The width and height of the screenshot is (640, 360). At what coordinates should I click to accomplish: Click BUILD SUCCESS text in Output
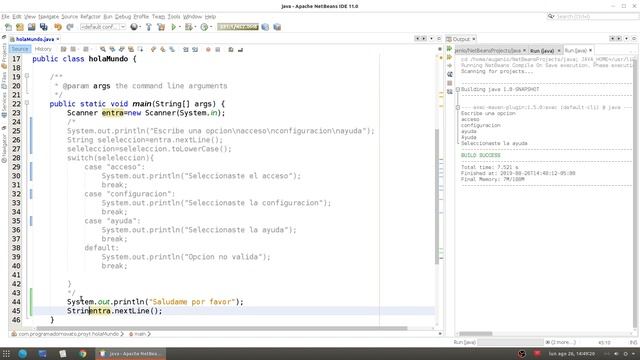(480, 156)
